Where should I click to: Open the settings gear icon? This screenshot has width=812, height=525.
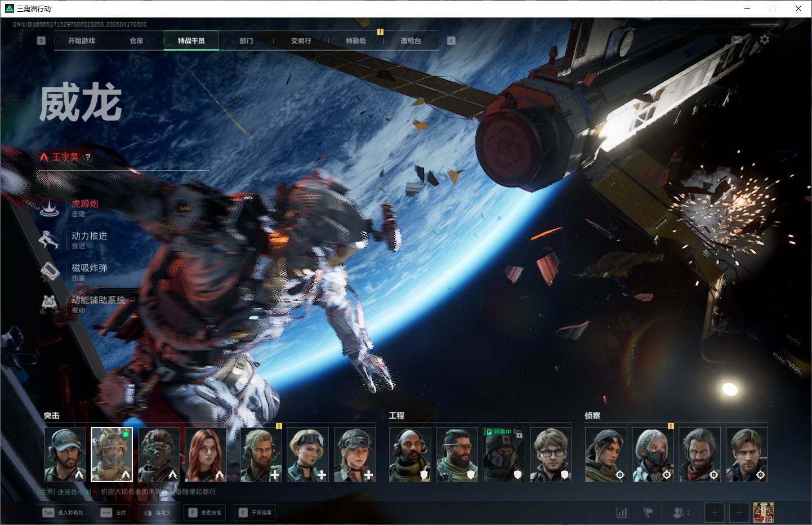764,39
